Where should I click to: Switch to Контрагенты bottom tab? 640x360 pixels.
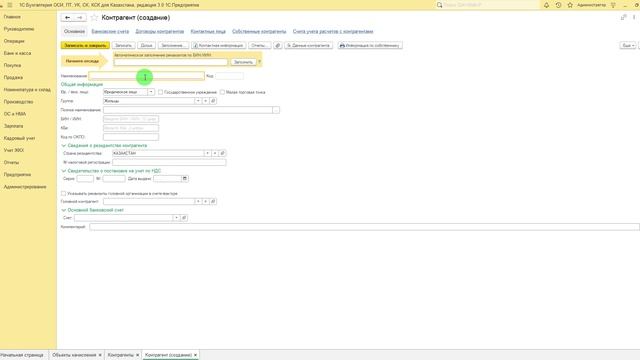tap(120, 355)
